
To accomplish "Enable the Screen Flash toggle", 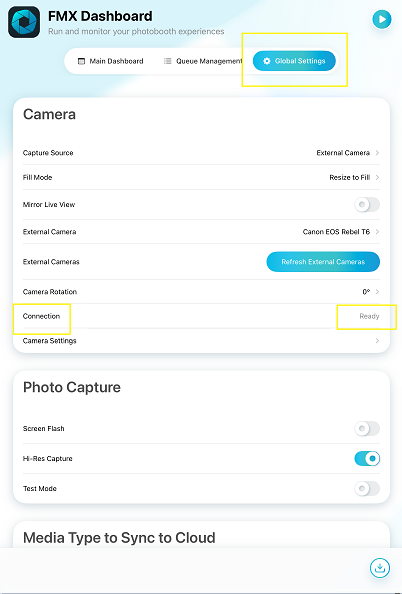I will point(367,428).
